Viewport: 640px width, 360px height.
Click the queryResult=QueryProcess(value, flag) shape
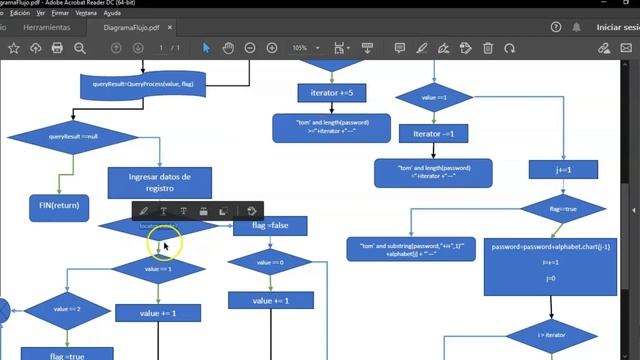[x=143, y=85]
